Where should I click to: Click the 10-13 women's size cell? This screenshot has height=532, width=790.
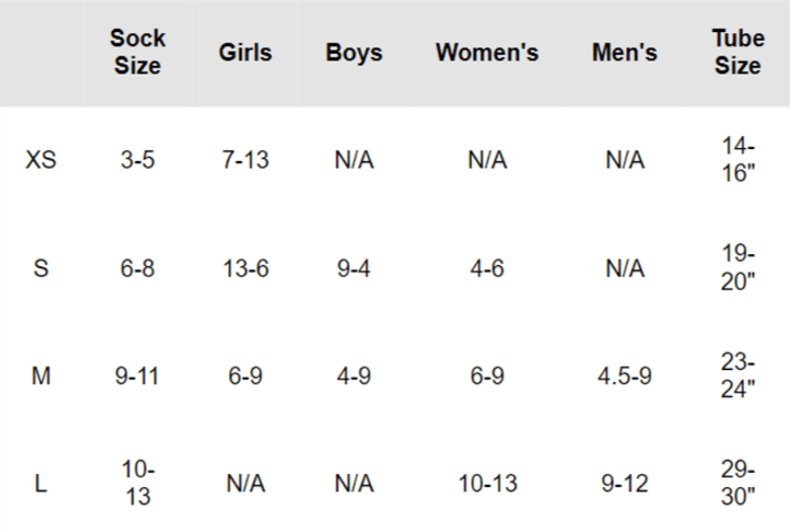click(487, 483)
